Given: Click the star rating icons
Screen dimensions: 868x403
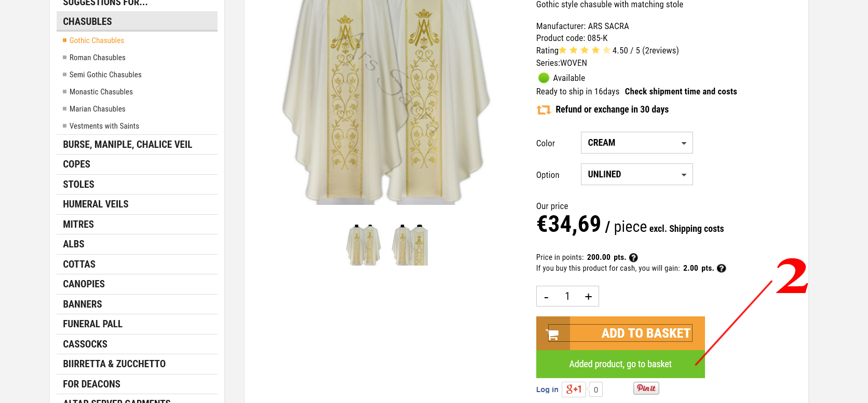Looking at the screenshot, I should click(585, 50).
